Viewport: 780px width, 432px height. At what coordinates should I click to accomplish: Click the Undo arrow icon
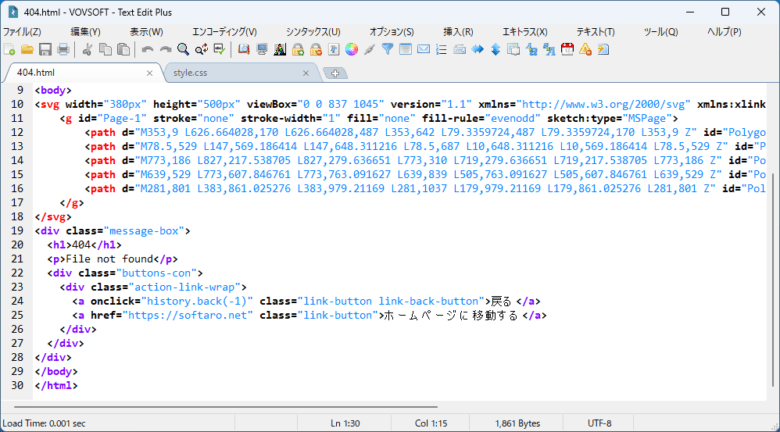(x=147, y=49)
